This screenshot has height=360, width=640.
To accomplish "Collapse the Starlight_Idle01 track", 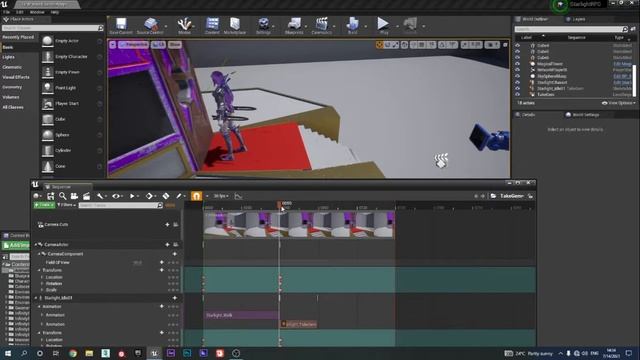I will tap(36, 298).
